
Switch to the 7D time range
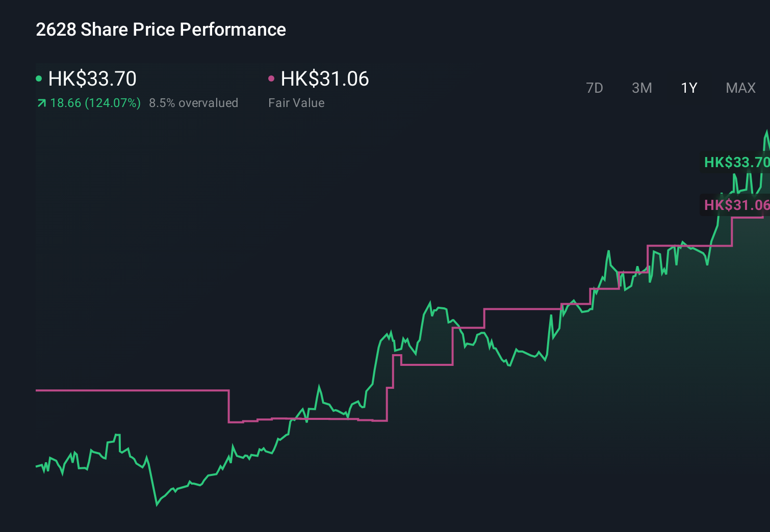point(595,88)
